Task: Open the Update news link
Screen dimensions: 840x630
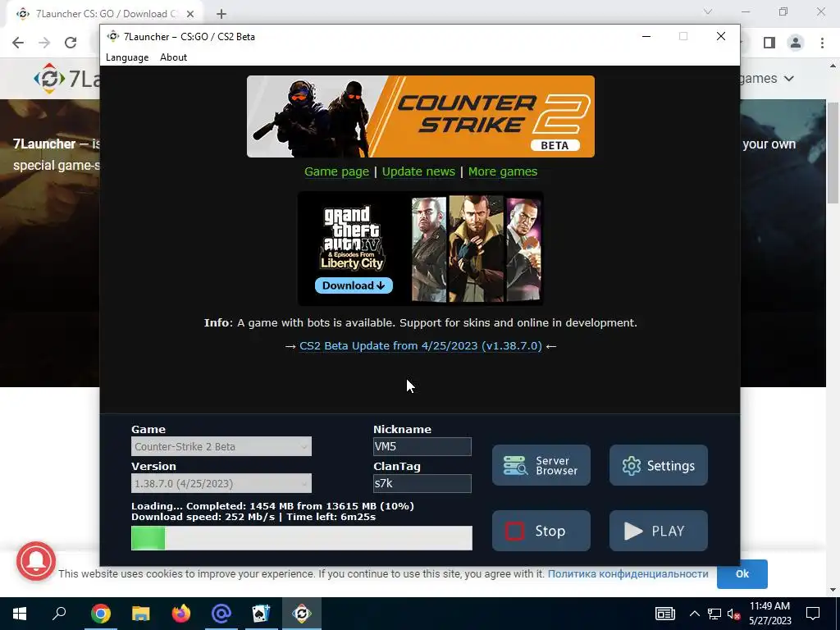Action: (x=418, y=171)
